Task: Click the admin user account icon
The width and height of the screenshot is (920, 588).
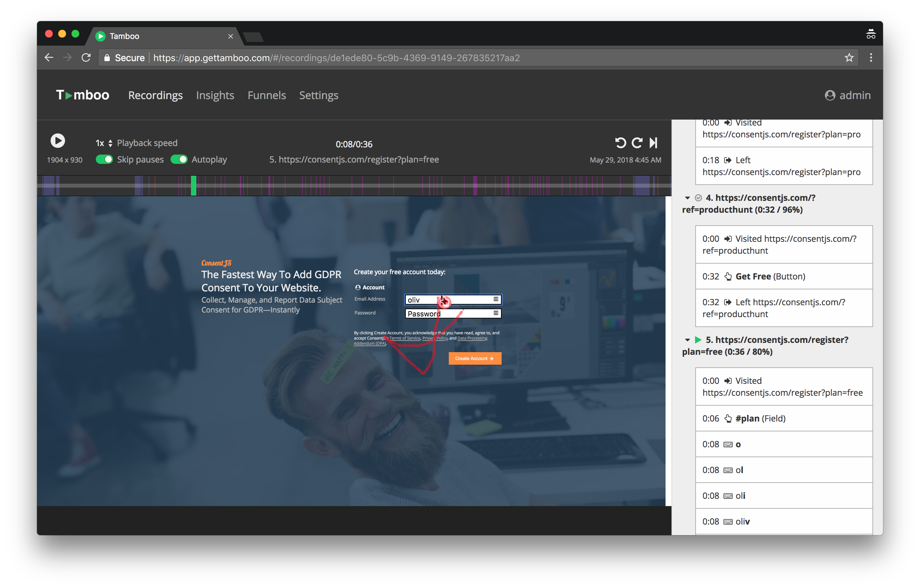Action: point(830,95)
